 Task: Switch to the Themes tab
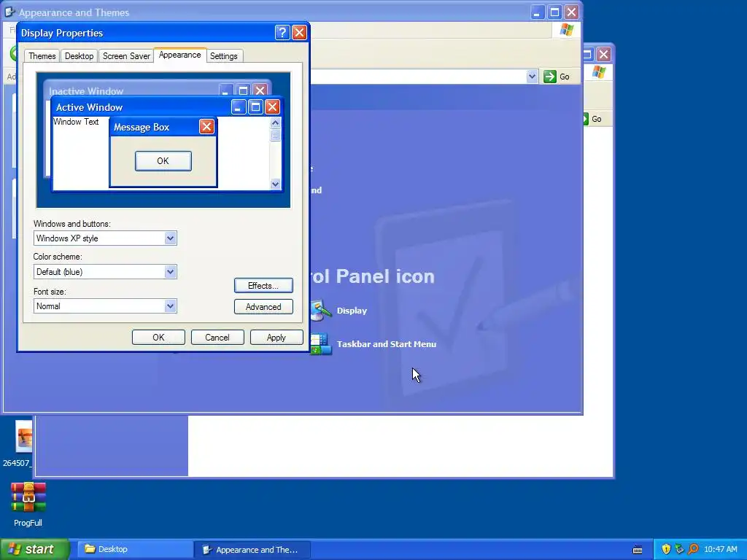click(42, 55)
